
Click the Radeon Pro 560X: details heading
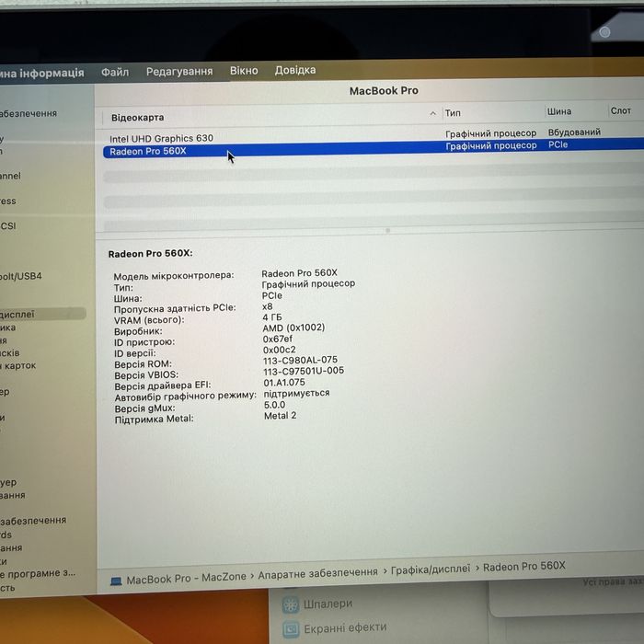(x=150, y=253)
